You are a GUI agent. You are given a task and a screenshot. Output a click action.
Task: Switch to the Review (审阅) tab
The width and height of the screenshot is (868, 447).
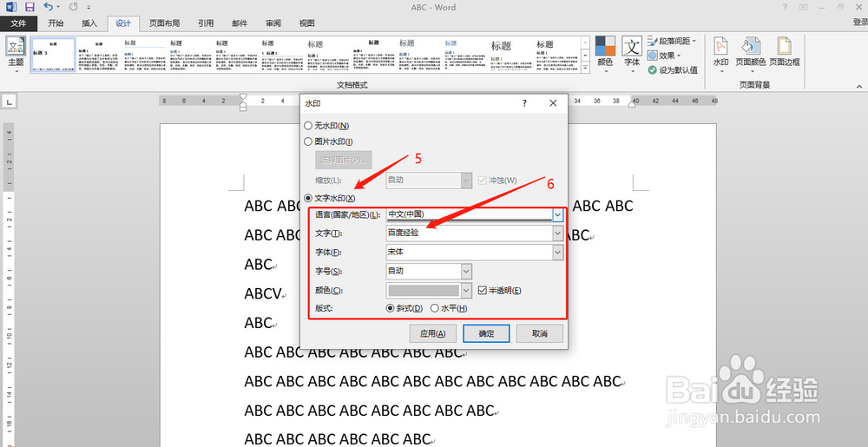(273, 23)
